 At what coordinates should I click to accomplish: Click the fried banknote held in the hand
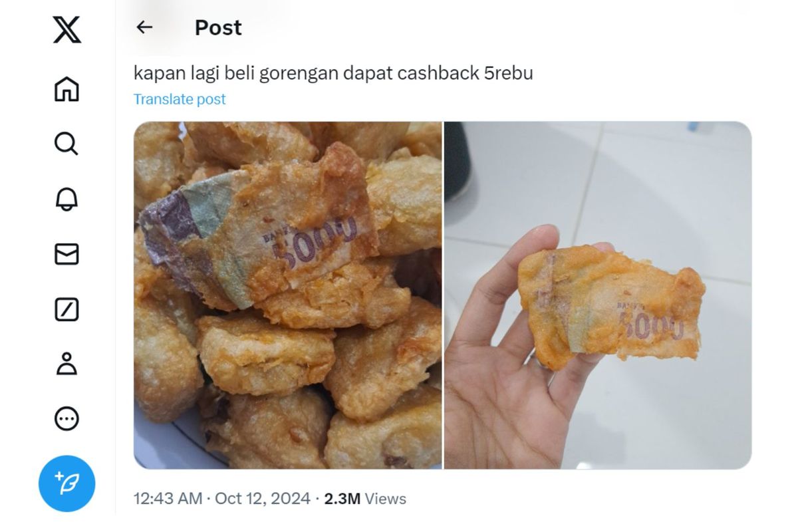[x=610, y=307]
